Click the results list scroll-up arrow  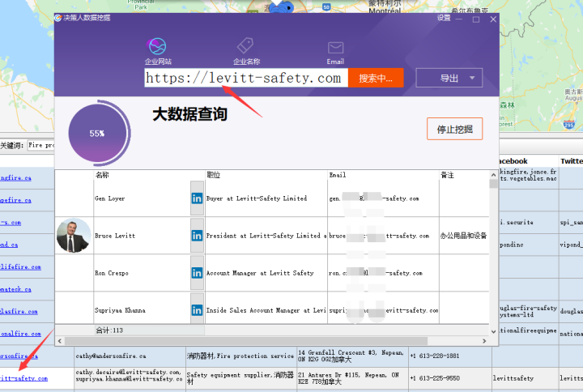[493, 175]
